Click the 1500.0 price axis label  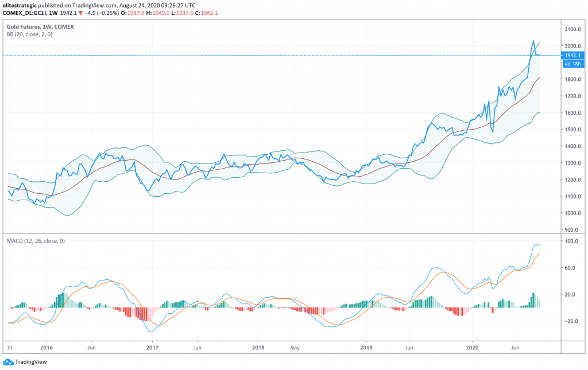point(572,130)
